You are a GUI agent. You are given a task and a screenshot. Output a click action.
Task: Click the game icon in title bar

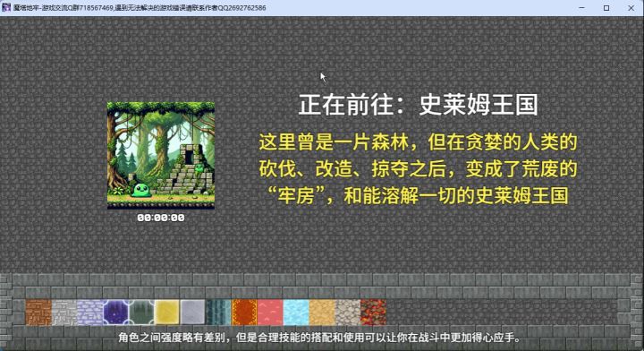point(5,7)
